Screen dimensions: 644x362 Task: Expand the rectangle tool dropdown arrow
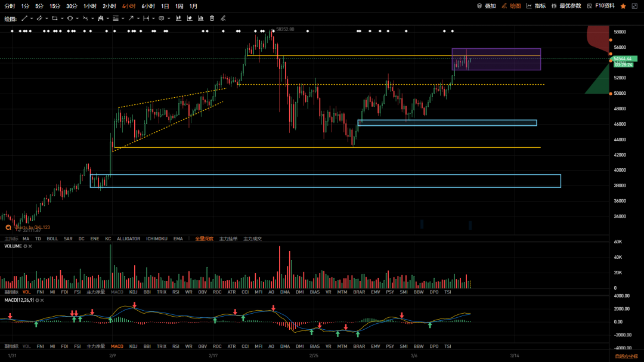pos(62,18)
